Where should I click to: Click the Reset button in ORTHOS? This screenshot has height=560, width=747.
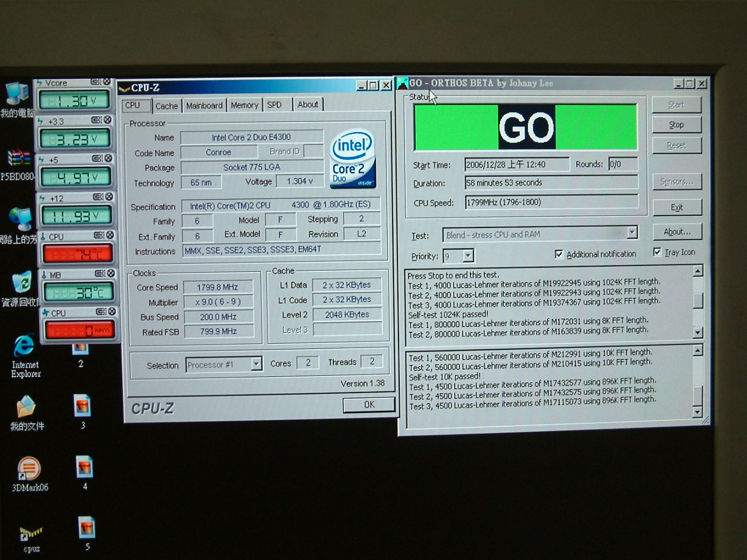(676, 145)
